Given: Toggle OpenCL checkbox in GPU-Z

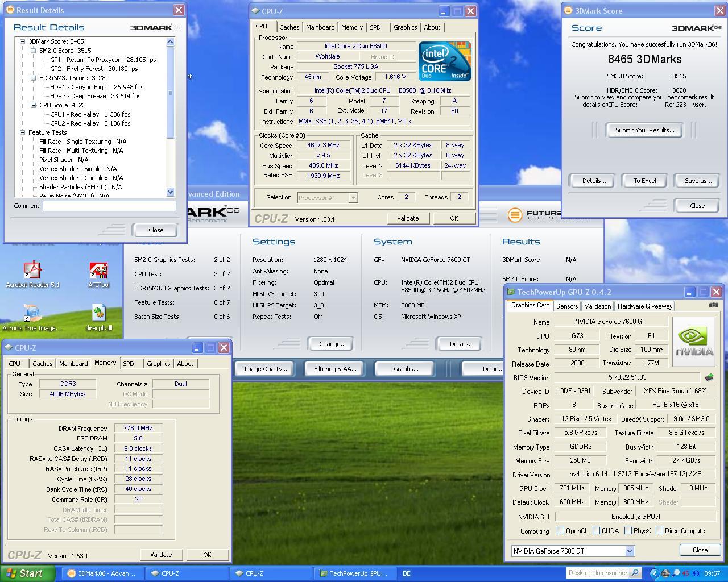Looking at the screenshot, I should pos(560,531).
